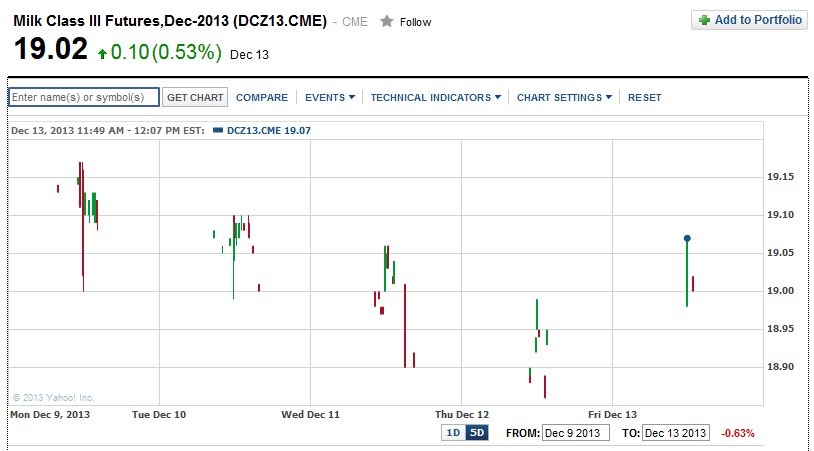The height and width of the screenshot is (451, 814).
Task: Click RESET to restore the chart
Action: pos(644,98)
